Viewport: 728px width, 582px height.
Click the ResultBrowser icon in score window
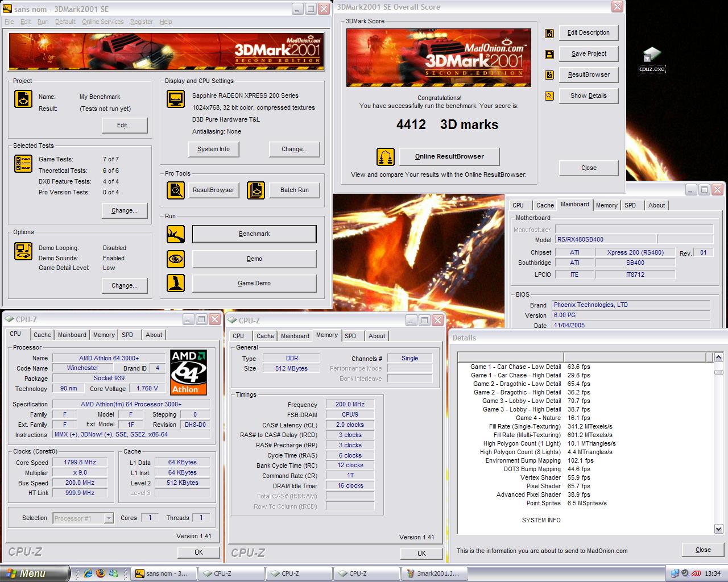pyautogui.click(x=549, y=75)
